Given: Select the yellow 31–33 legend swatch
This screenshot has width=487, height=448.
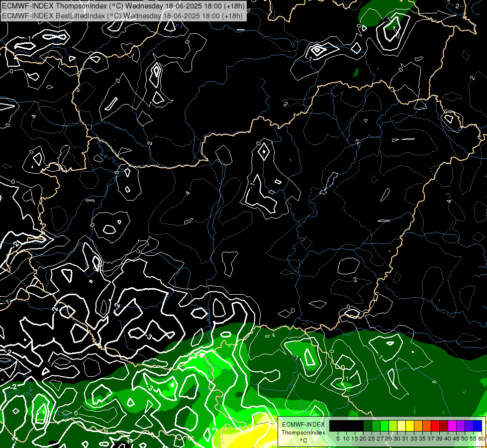Looking at the screenshot, I should click(410, 426).
